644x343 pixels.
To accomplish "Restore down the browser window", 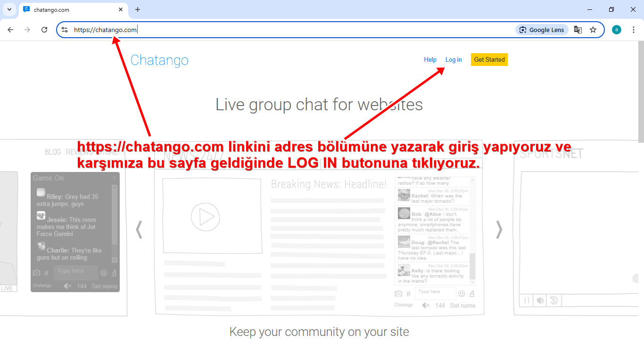I will [x=611, y=9].
